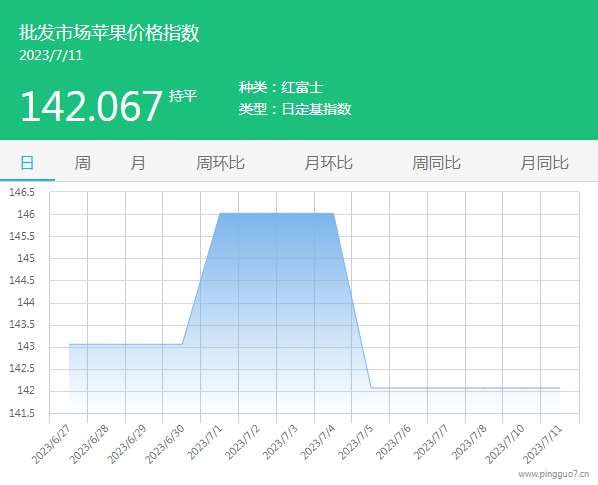Image resolution: width=598 pixels, height=485 pixels.
Task: Click the 批发市场苹果价格指数 title
Action: [109, 32]
